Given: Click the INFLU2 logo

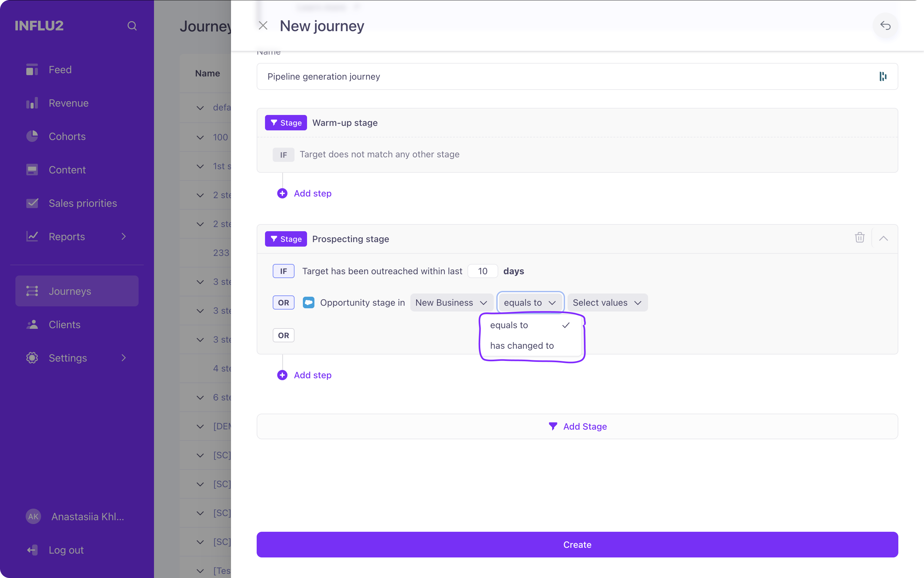Looking at the screenshot, I should [x=39, y=26].
